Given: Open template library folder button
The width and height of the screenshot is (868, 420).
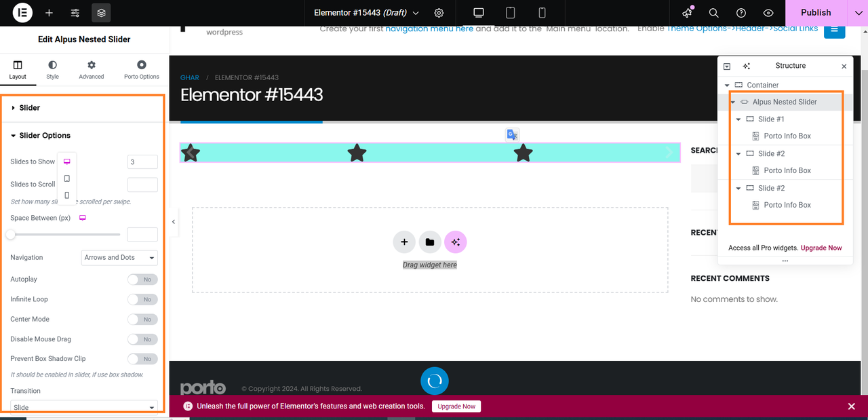Looking at the screenshot, I should point(430,242).
